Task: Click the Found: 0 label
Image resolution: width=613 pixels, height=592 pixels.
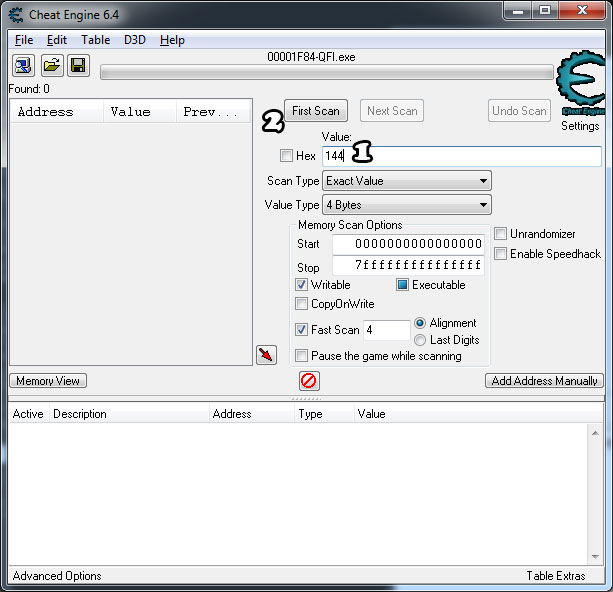Action: point(29,89)
